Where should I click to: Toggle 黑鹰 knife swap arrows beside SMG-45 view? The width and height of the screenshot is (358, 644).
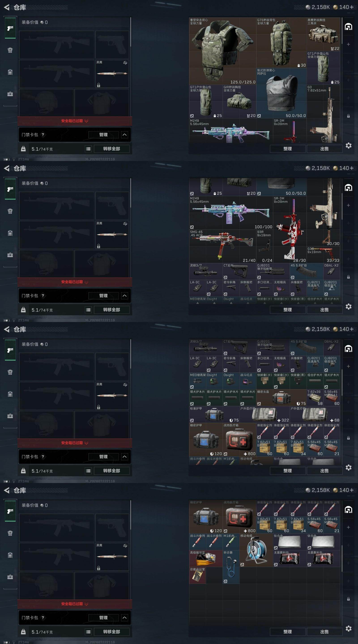click(125, 224)
